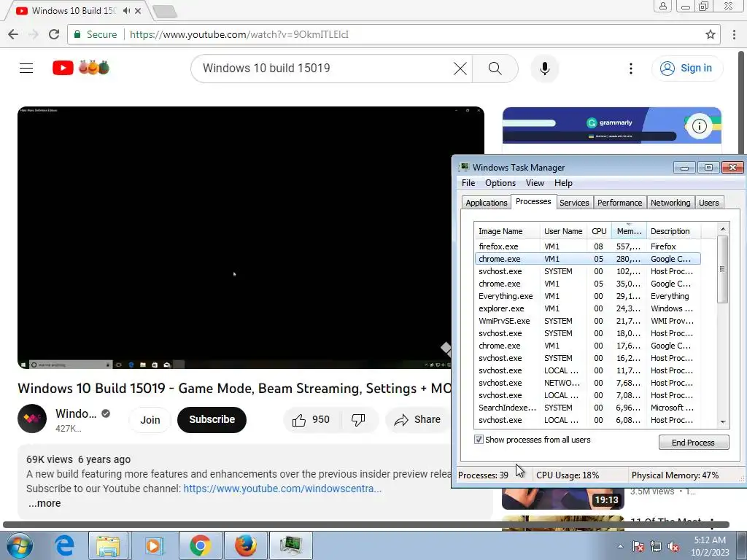Clear the YouTube search text
The image size is (747, 560).
(460, 69)
